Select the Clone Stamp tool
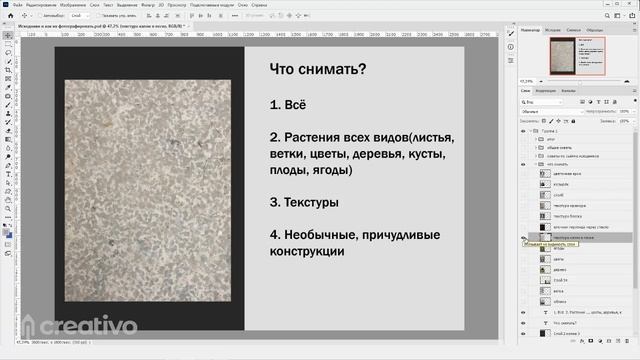This screenshot has height=360, width=640. (8, 113)
